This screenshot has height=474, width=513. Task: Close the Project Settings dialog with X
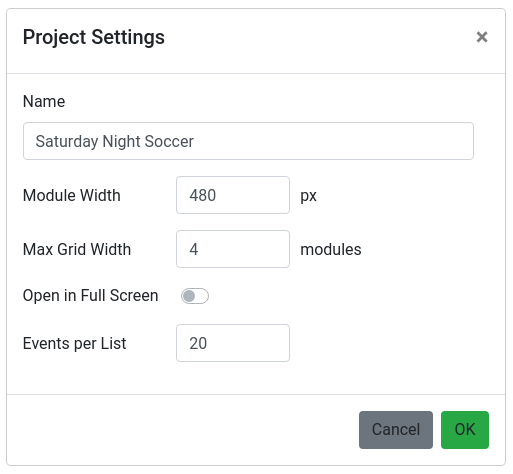tap(482, 37)
